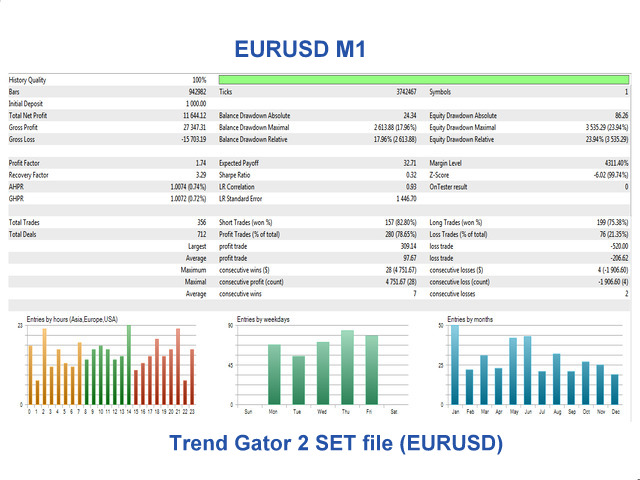Click the Entries by weekdays chart title
Viewport: 640px width, 480px height.
click(x=263, y=319)
